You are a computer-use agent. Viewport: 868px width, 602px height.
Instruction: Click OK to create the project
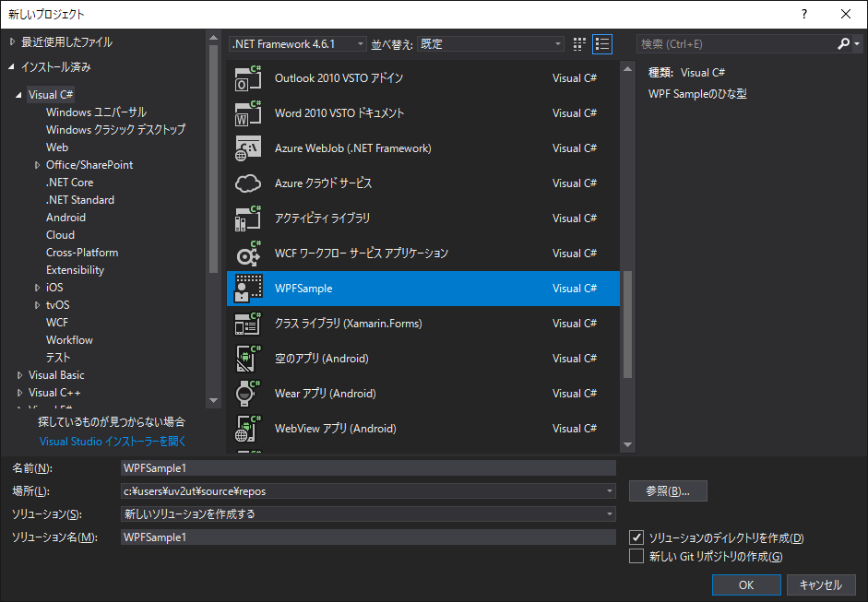click(746, 584)
